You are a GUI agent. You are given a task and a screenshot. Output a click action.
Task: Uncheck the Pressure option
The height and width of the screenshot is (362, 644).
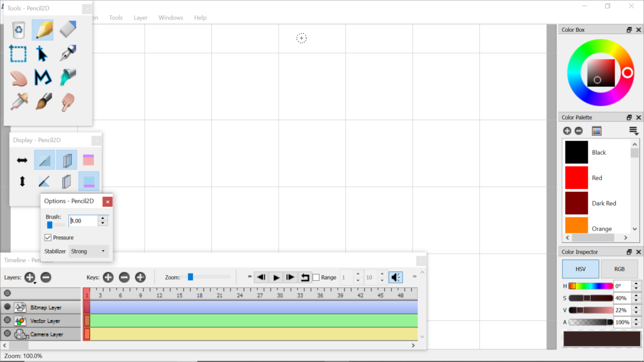48,238
